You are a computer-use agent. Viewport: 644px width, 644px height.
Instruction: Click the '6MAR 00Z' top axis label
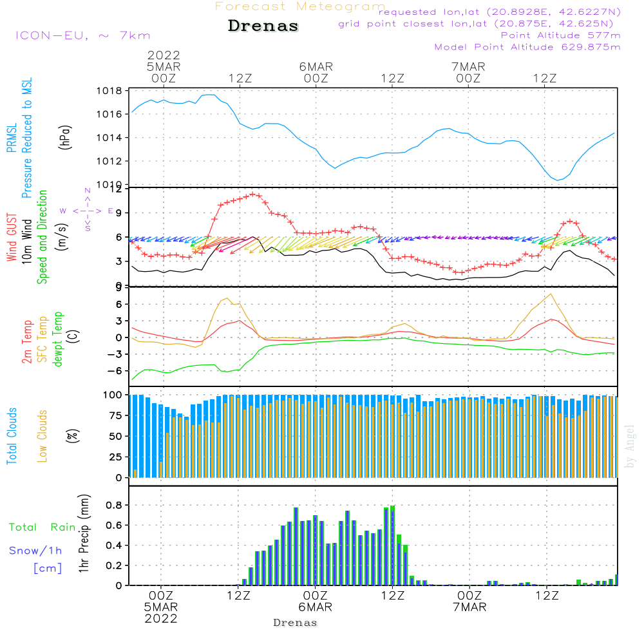coord(316,73)
